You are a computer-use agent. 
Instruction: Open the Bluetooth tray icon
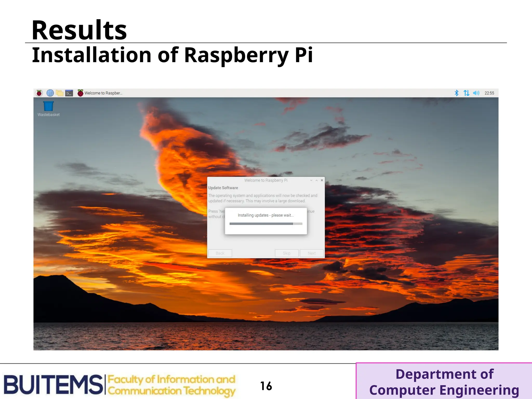[456, 93]
